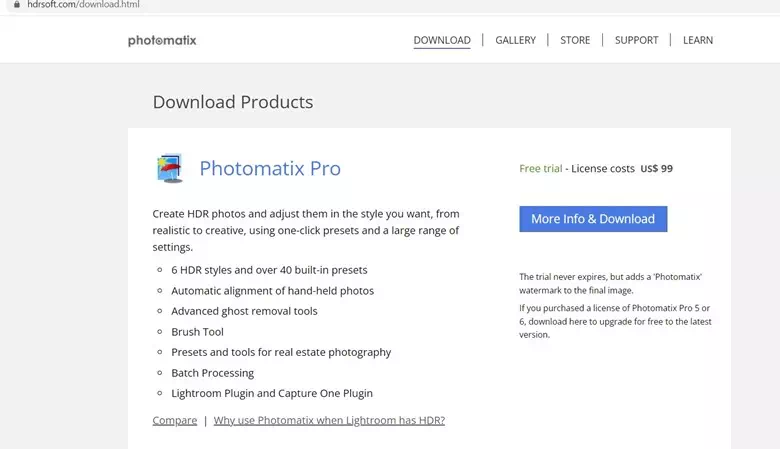Click the 'Create HDR photos and adjust them' description
Image resolution: width=780 pixels, height=449 pixels.
[306, 230]
